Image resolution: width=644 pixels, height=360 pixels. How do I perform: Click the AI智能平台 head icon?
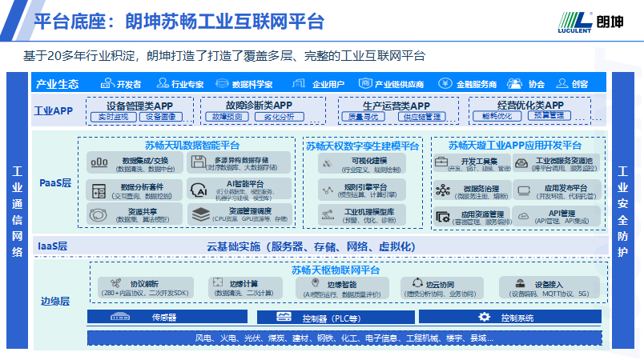pyautogui.click(x=199, y=190)
